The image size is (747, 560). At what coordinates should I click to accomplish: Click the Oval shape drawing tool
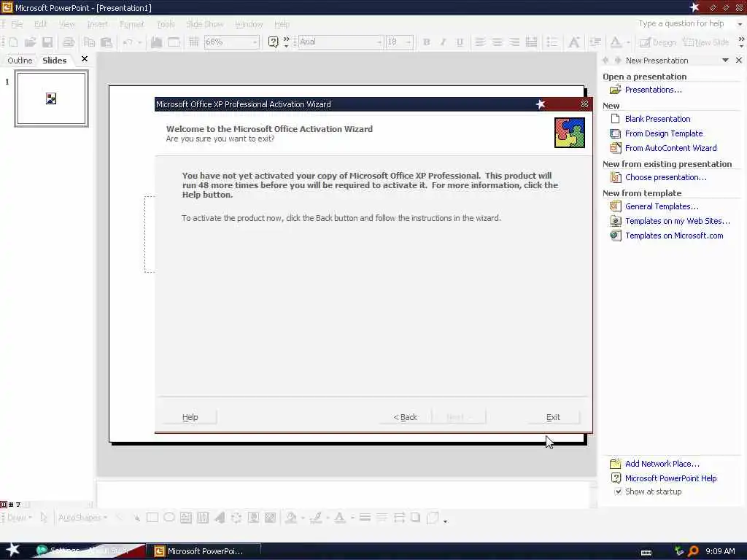tap(169, 517)
